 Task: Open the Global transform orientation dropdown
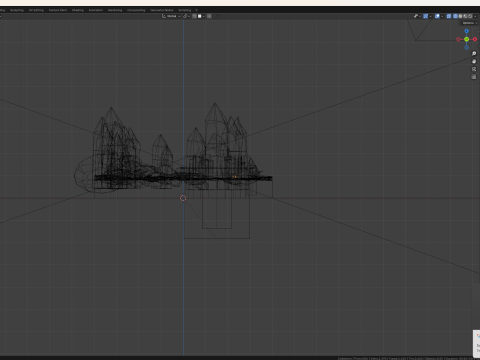click(x=171, y=16)
